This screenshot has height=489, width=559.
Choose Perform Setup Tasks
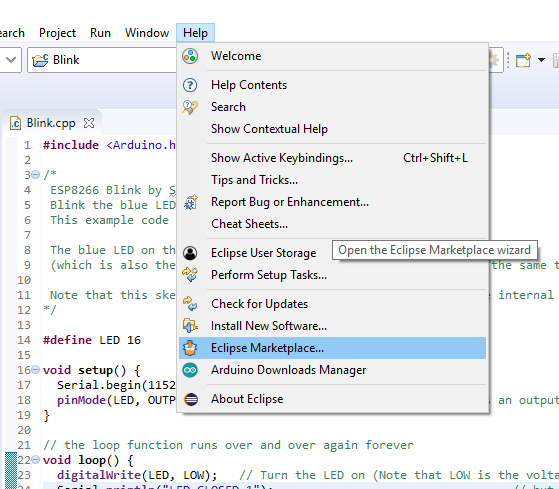point(332,275)
